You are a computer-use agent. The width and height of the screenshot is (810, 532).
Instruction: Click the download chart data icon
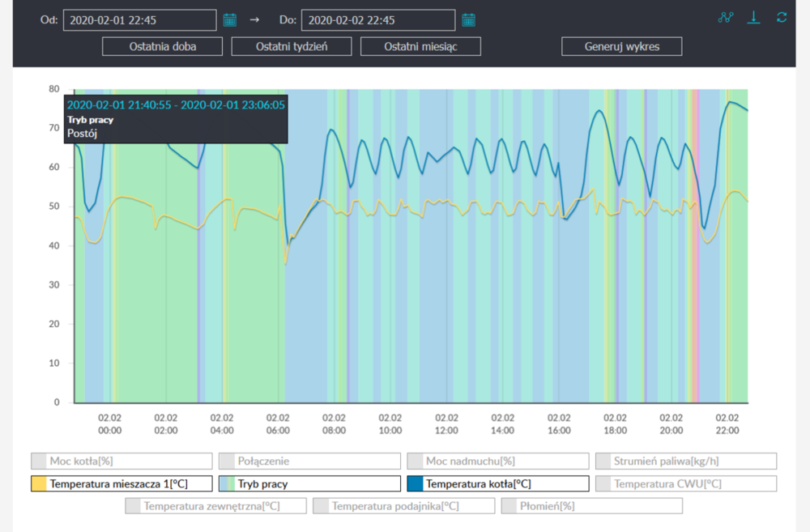[x=753, y=18]
